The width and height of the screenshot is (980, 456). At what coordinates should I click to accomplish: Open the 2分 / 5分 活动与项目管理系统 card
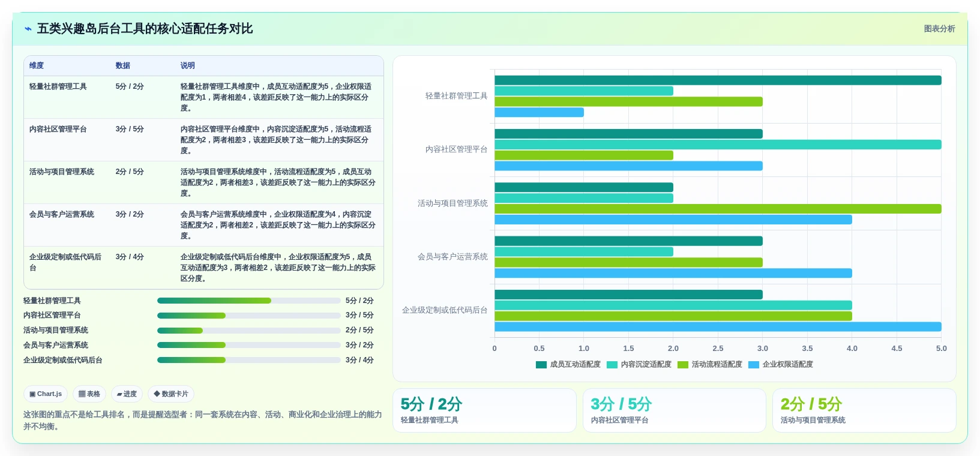(864, 410)
